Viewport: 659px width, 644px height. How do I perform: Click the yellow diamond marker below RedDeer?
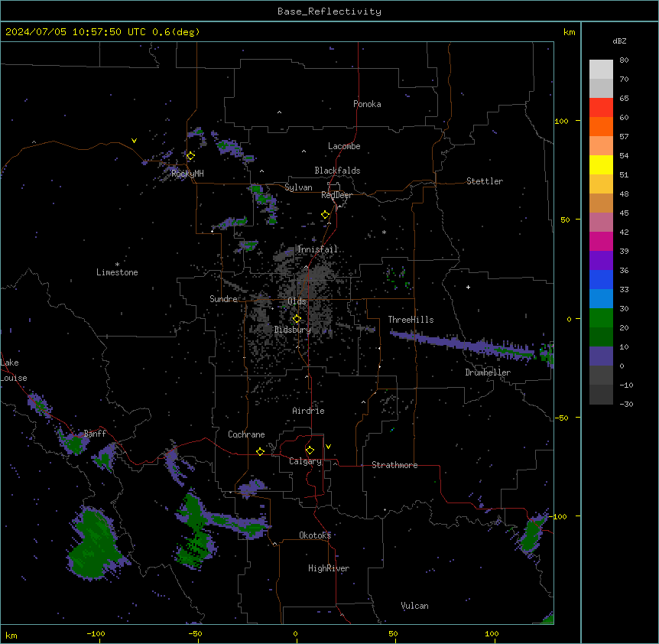(x=326, y=215)
